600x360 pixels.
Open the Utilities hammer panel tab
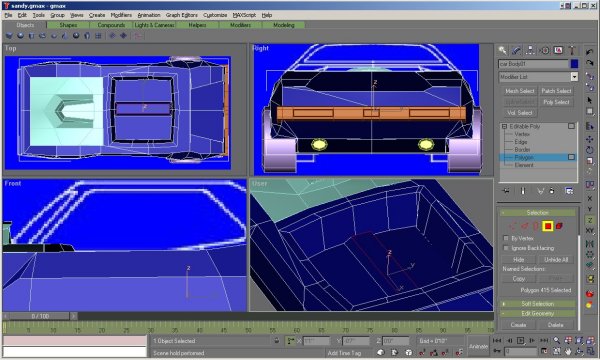pyautogui.click(x=572, y=50)
